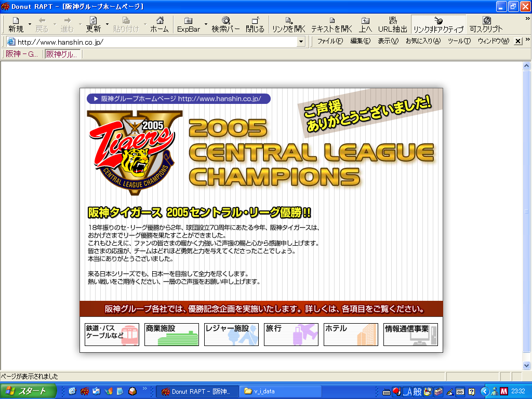Toggle the 可スクリプト script setting
This screenshot has width=532, height=399.
(x=486, y=24)
